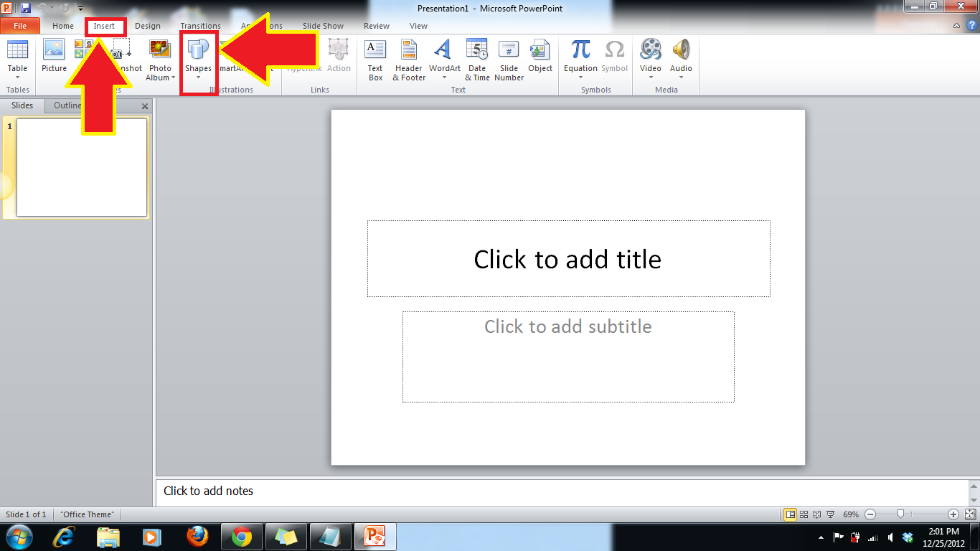The height and width of the screenshot is (551, 980).
Task: Open Customize Quick Access Toolbar dropdown
Action: [80, 9]
